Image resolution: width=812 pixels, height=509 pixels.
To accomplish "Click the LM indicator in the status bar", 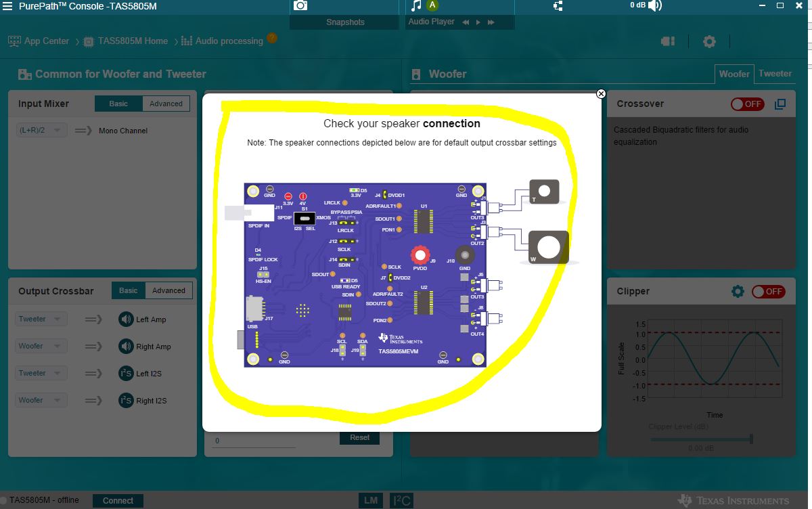I will click(x=370, y=500).
